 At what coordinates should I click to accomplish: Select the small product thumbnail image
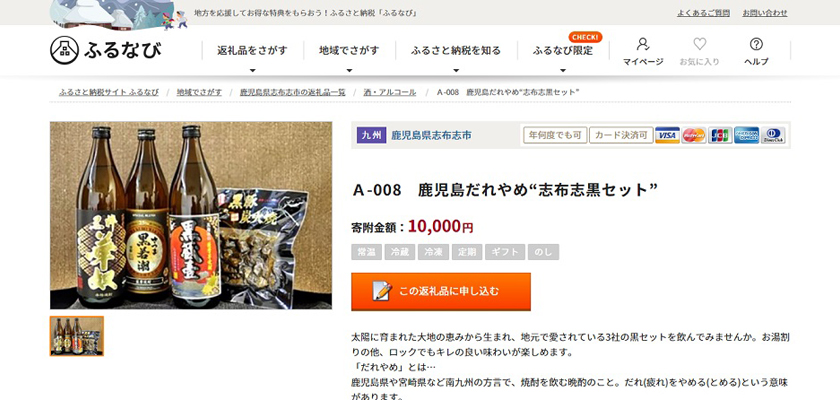77,336
